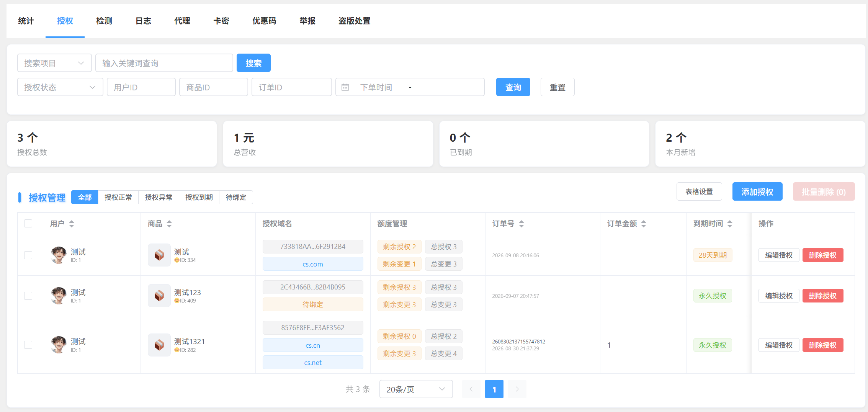Click the 待绑定 domain tag
The image size is (868, 412).
pos(313,304)
